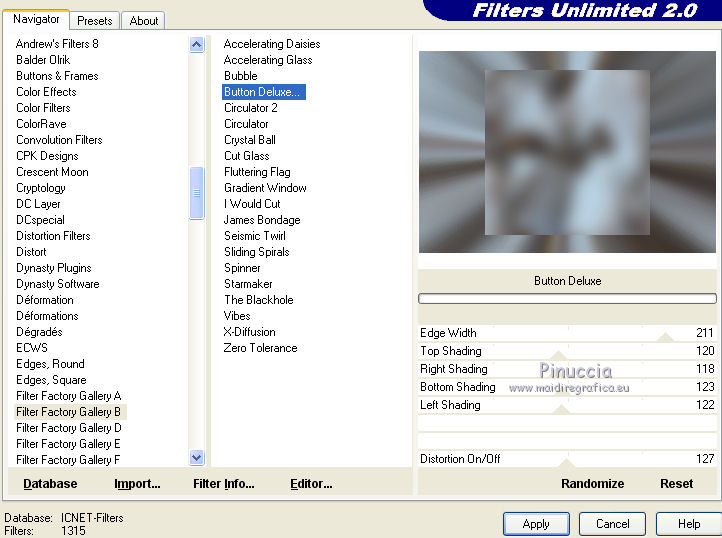This screenshot has width=722, height=538.
Task: Choose Dynasty Plugins category
Action: tap(53, 268)
